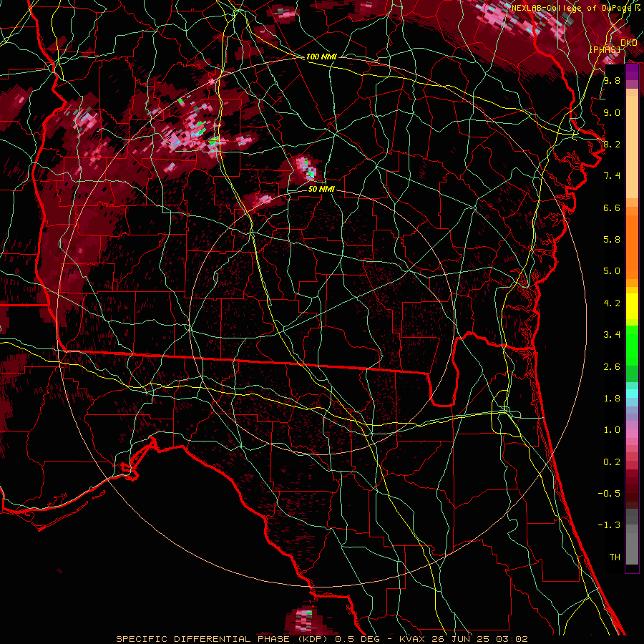
Task: Click the 3.4 value on color scale
Action: pyautogui.click(x=612, y=335)
